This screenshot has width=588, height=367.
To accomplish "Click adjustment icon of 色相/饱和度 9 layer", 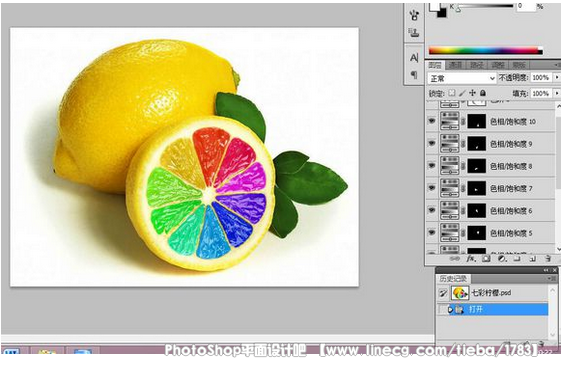I will click(450, 144).
